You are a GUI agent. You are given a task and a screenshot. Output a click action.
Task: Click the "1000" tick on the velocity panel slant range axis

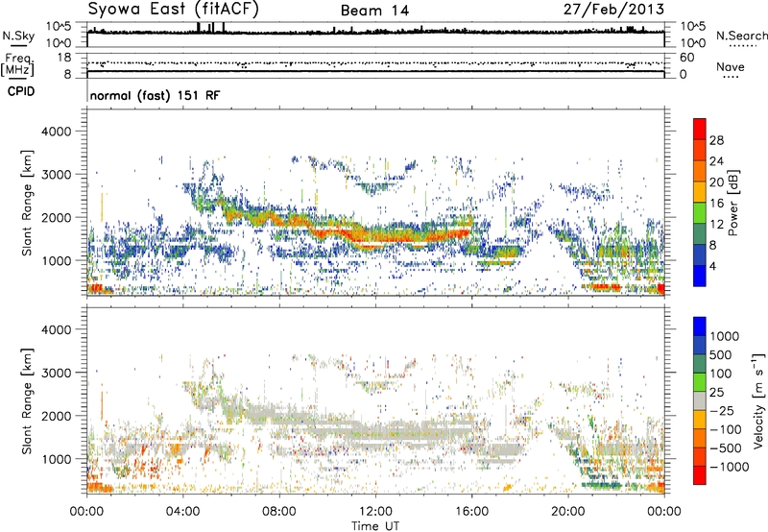[x=57, y=459]
